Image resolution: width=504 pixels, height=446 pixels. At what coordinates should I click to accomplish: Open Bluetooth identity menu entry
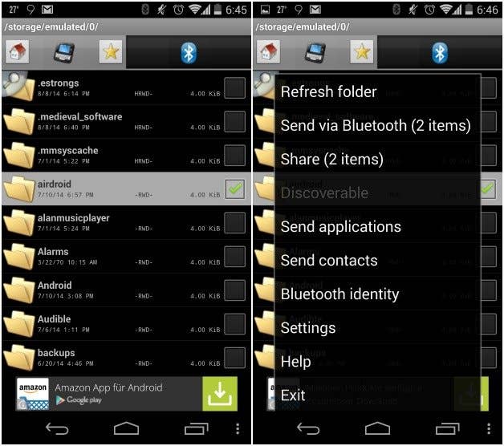pyautogui.click(x=378, y=294)
